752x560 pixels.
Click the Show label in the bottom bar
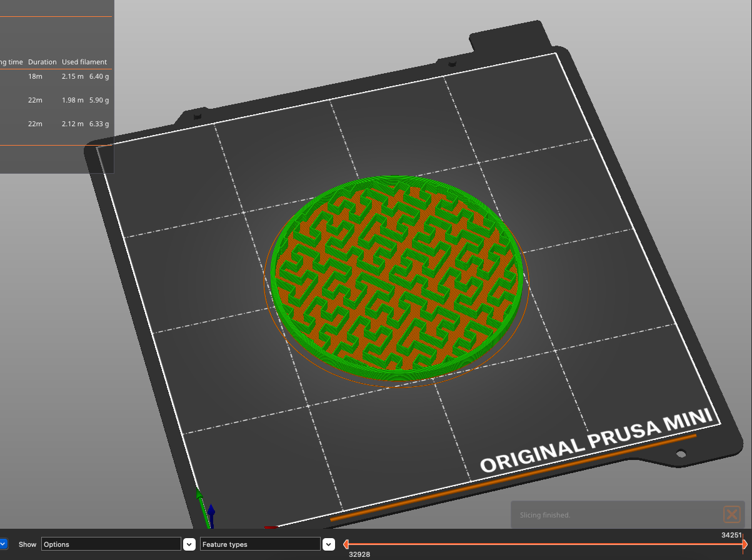click(28, 544)
